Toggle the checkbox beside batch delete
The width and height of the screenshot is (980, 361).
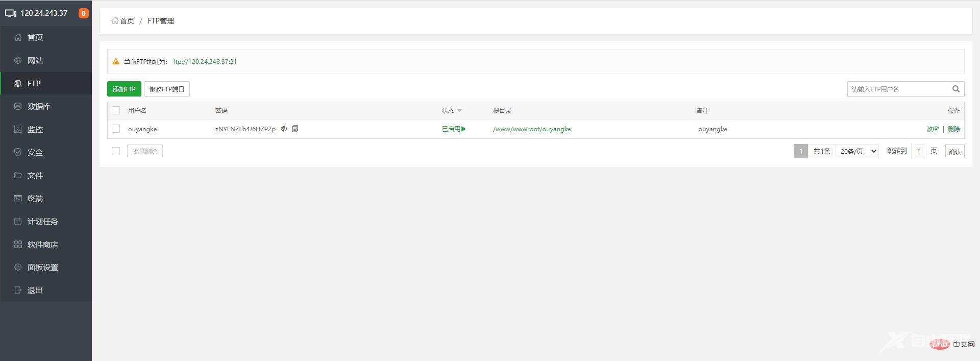point(116,151)
